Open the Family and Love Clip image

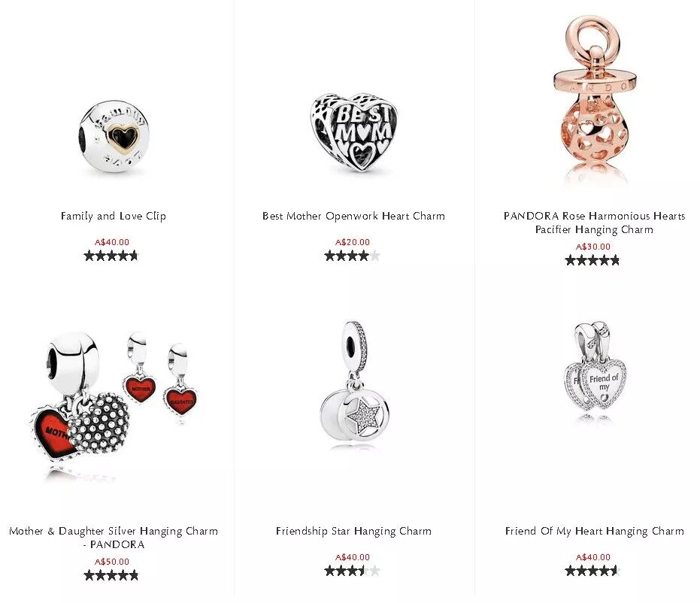(114, 136)
